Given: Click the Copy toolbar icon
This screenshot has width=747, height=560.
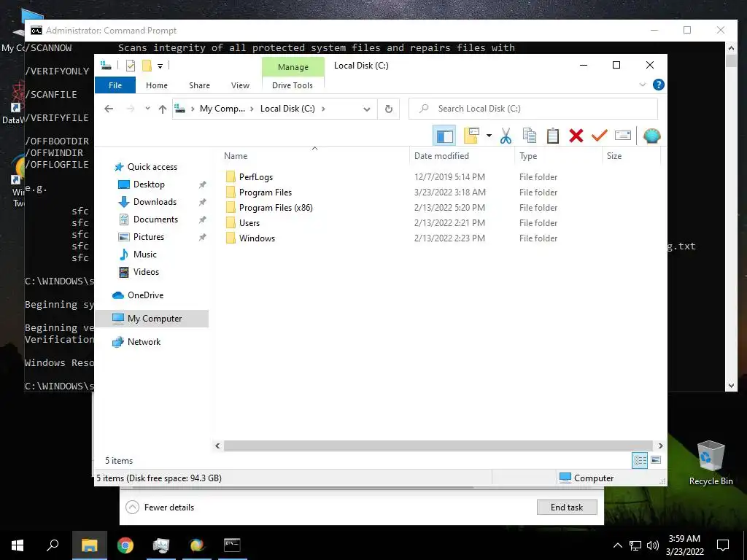Looking at the screenshot, I should 530,136.
